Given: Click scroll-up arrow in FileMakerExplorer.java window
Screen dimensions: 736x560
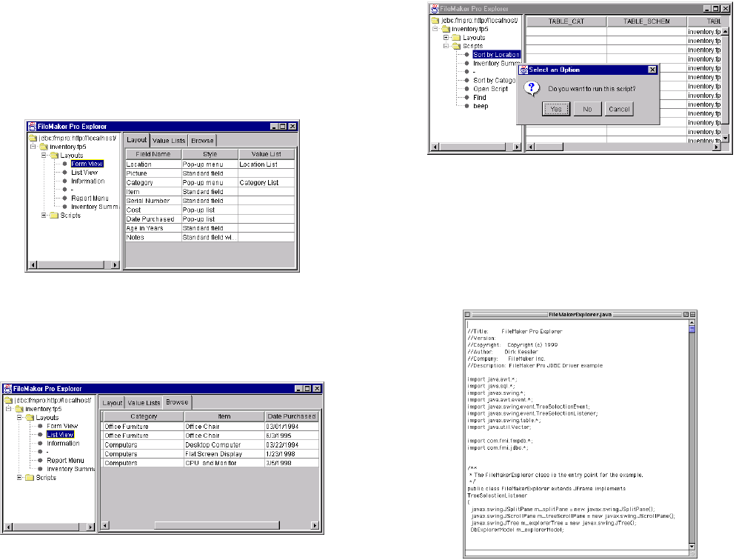Looking at the screenshot, I should tap(692, 322).
